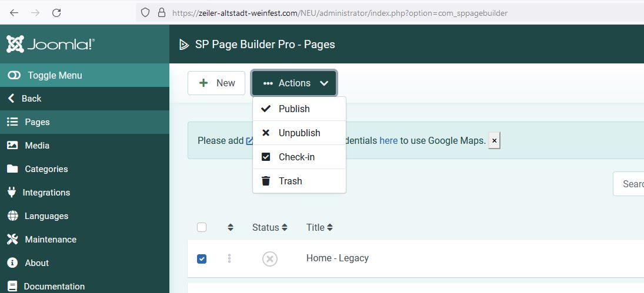This screenshot has height=293, width=644.
Task: Click the ordering sort arrows column header
Action: 230,227
